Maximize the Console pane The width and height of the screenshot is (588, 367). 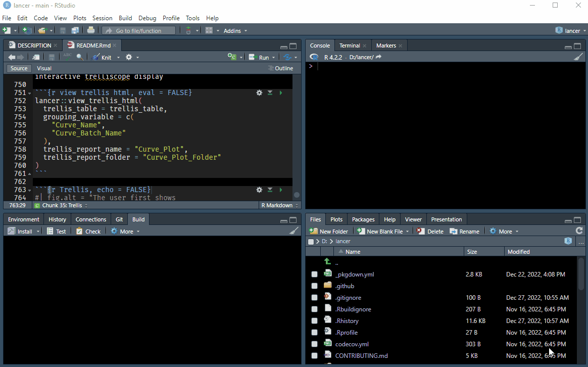(577, 46)
